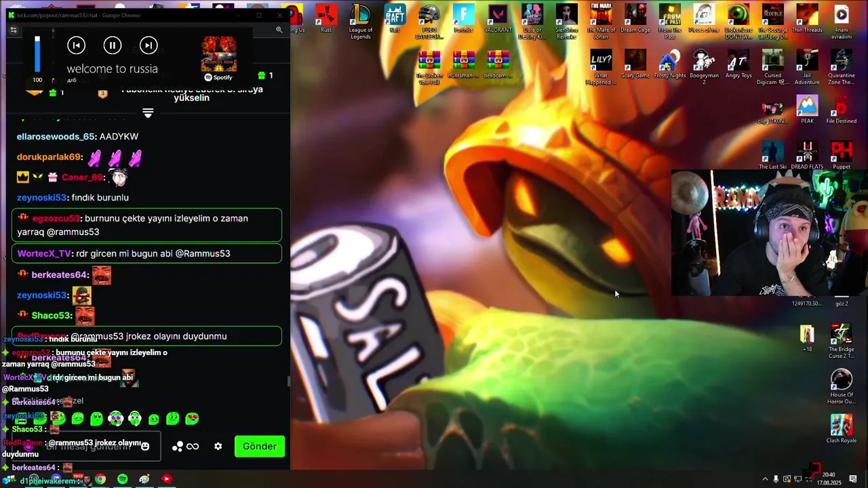Viewport: 868px width, 488px height.
Task: Skip to previous track in media overlay
Action: point(76,45)
